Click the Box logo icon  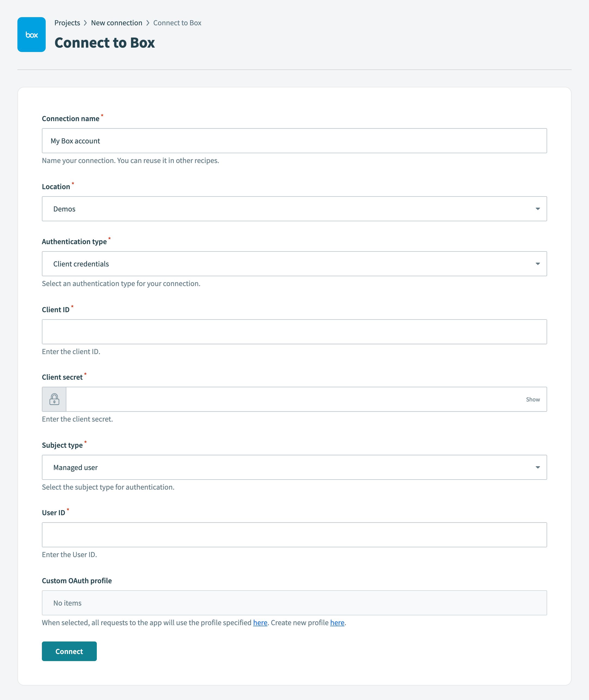[31, 34]
